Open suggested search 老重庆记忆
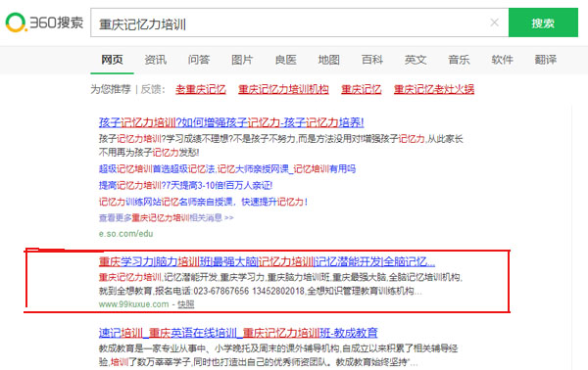Viewport: 588px width, 370px height. [201, 89]
